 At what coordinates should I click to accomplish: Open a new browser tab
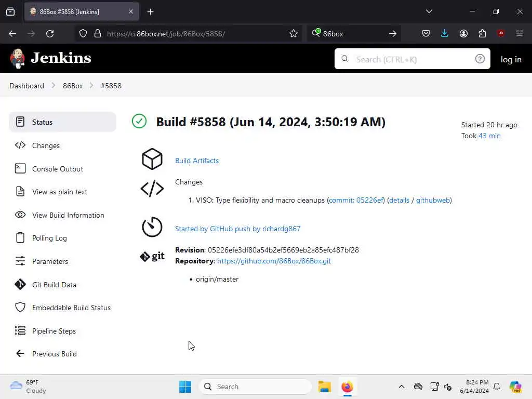pos(150,12)
